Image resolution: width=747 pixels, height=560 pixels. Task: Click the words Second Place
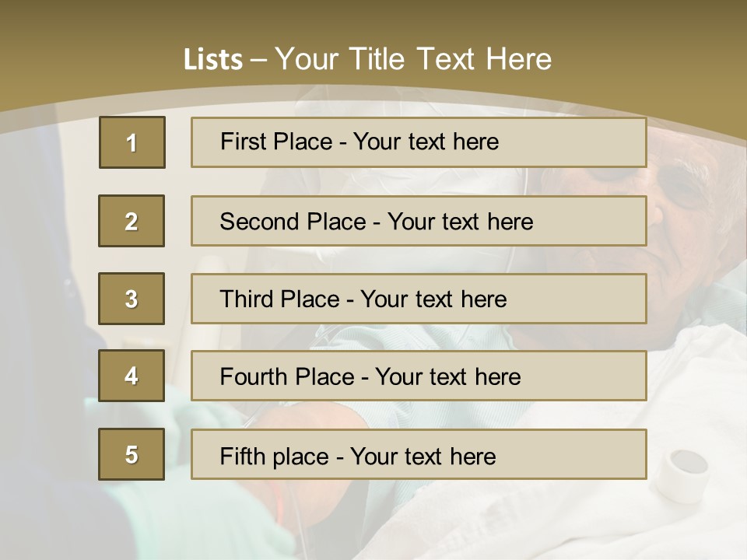point(293,222)
